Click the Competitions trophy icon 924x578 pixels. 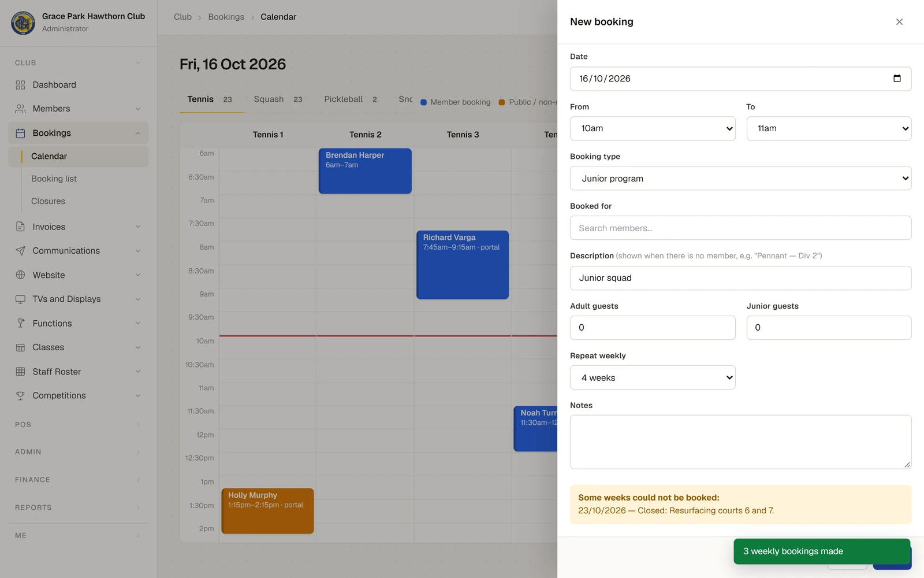pyautogui.click(x=20, y=395)
